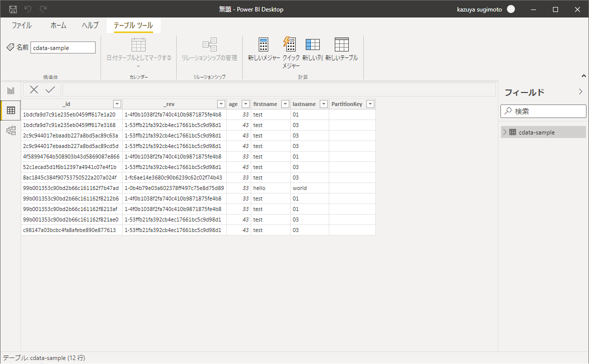Screen dimensions: 589x364
Task: Open the File (ファイル) tab
Action: [x=22, y=25]
